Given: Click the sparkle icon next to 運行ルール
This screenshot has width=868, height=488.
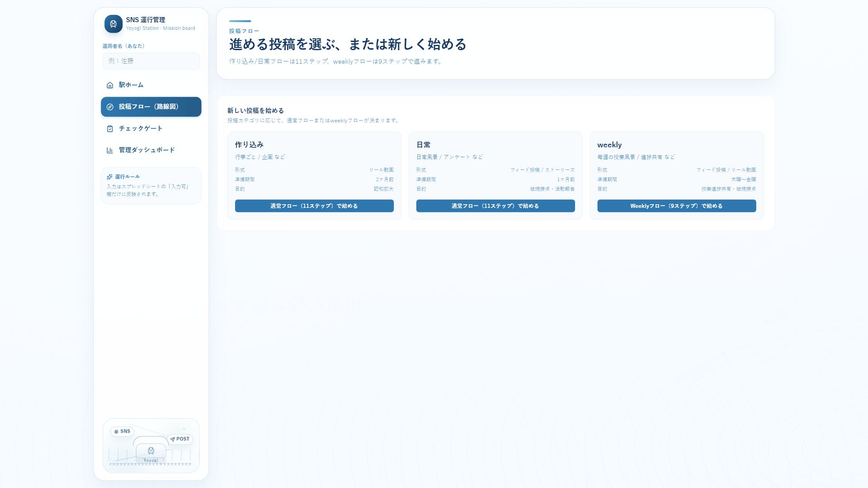Looking at the screenshot, I should (x=109, y=177).
